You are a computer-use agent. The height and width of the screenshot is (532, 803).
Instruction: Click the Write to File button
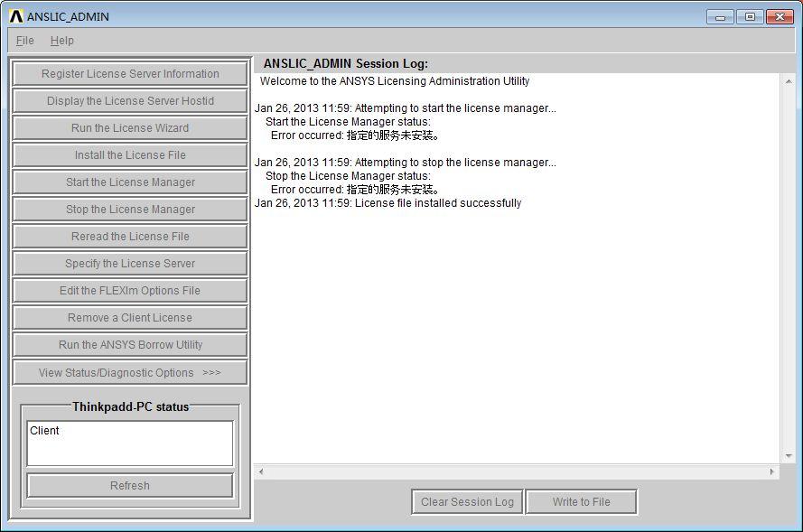coord(582,502)
